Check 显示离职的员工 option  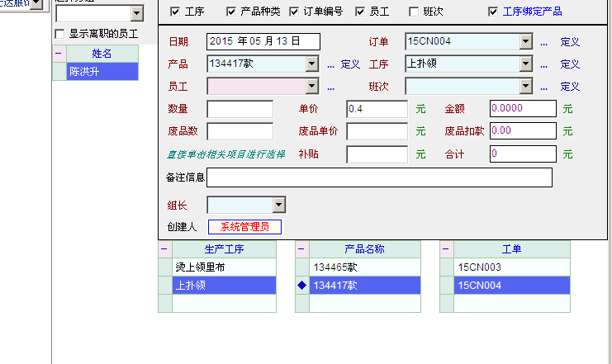[x=59, y=34]
